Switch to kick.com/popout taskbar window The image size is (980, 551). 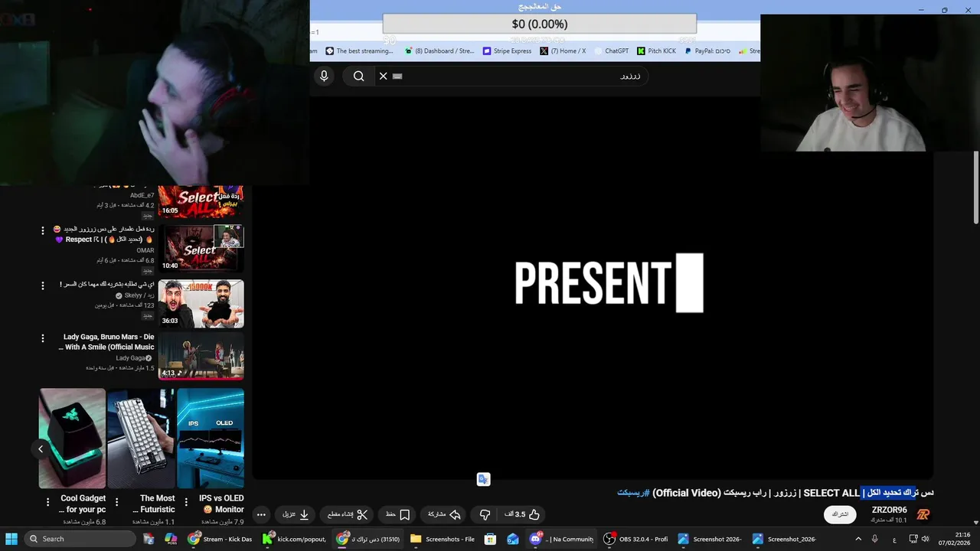(294, 539)
